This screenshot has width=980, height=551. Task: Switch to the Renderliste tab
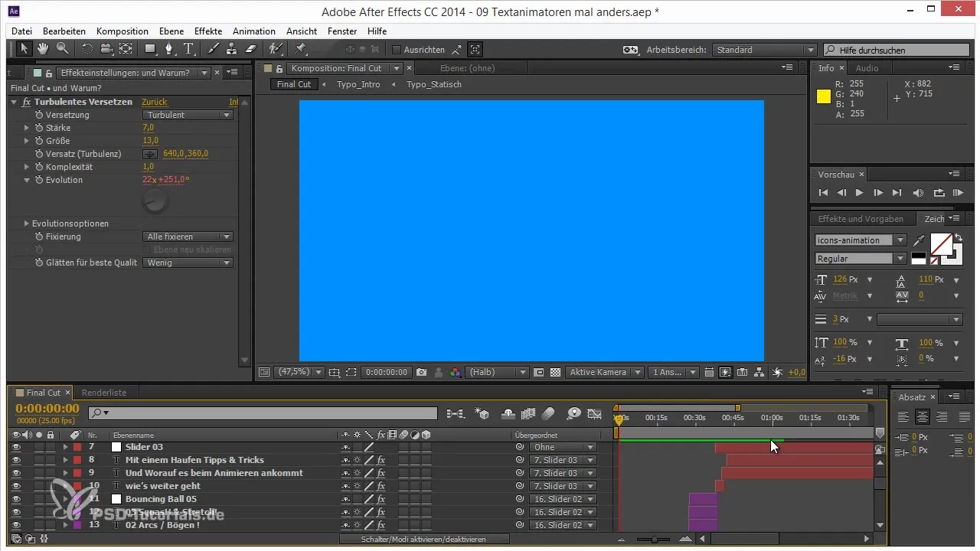click(104, 392)
